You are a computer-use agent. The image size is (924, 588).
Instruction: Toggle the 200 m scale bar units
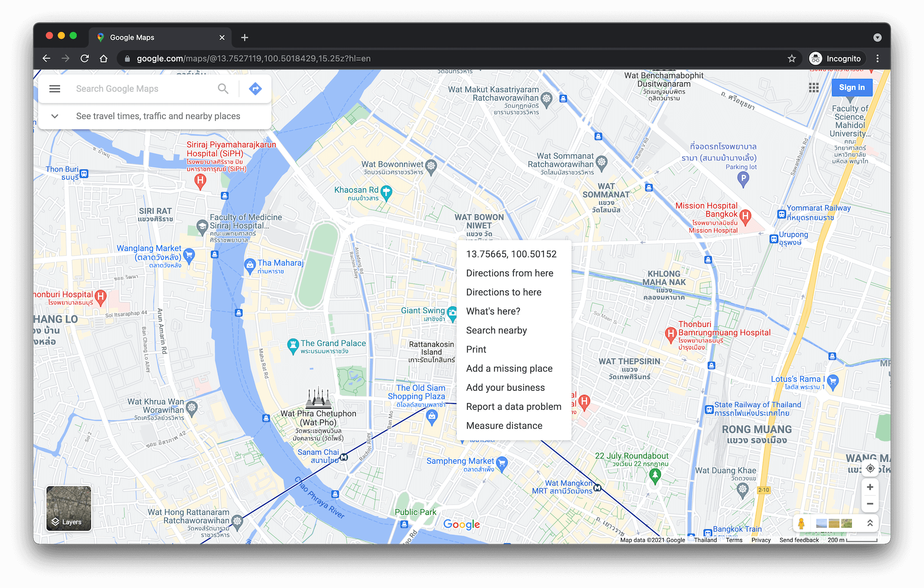pyautogui.click(x=852, y=540)
